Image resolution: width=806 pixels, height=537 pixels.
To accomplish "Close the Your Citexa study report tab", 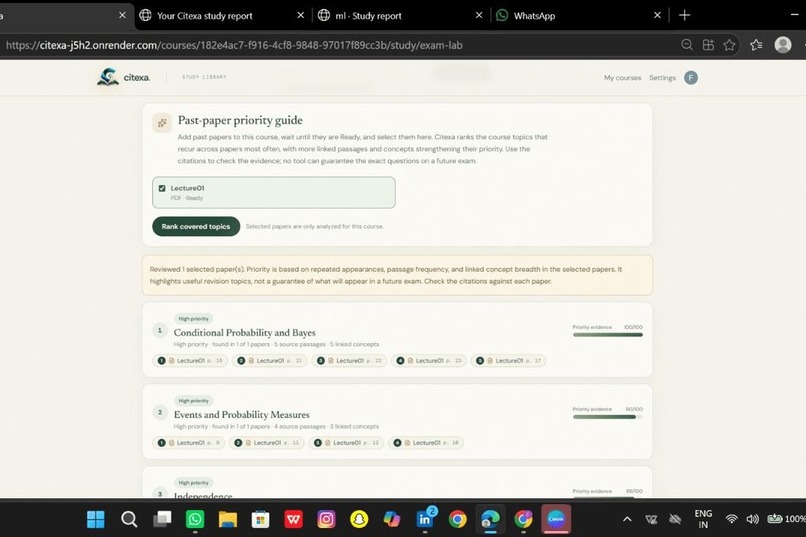I will coord(301,15).
